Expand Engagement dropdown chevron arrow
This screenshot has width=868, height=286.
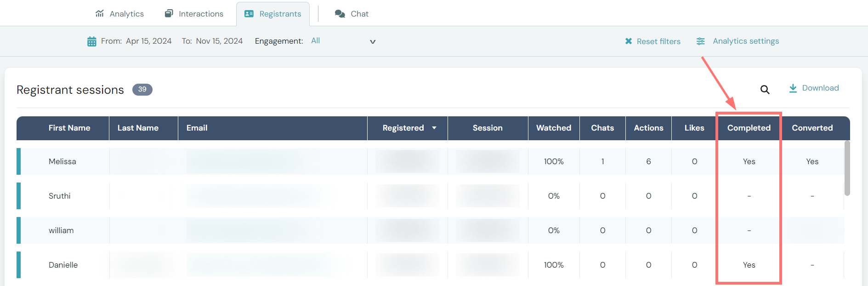(x=373, y=41)
